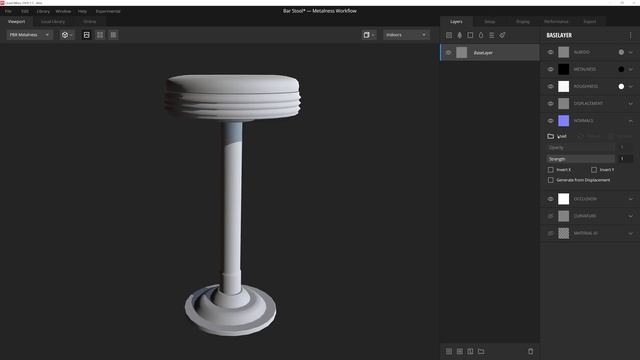Screen dimensions: 640x360
Task: Toggle Normals channel visibility eye
Action: pyautogui.click(x=550, y=121)
